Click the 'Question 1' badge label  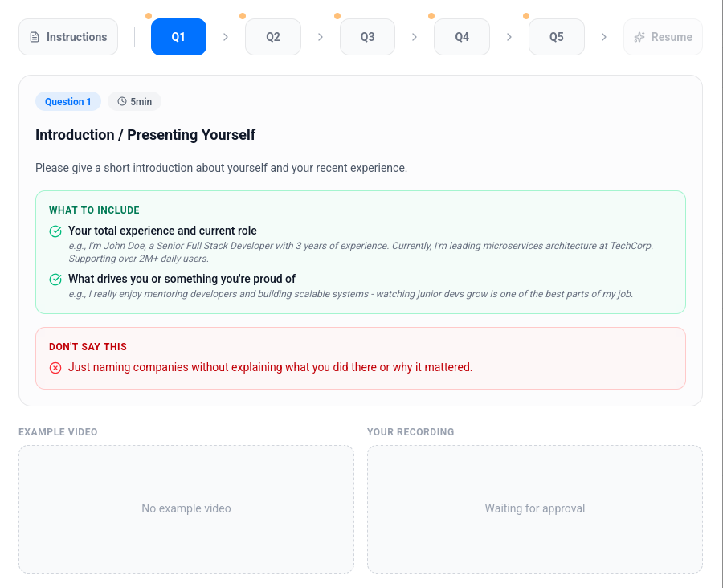click(x=68, y=102)
